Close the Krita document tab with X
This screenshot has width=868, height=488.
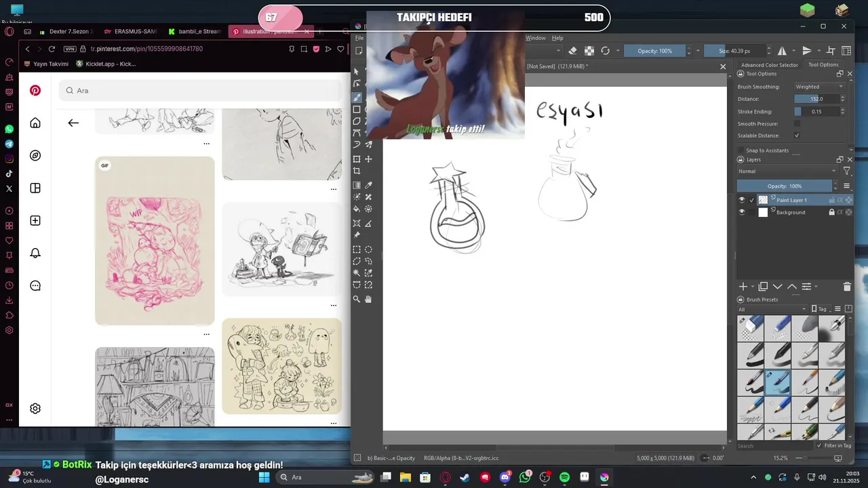723,66
